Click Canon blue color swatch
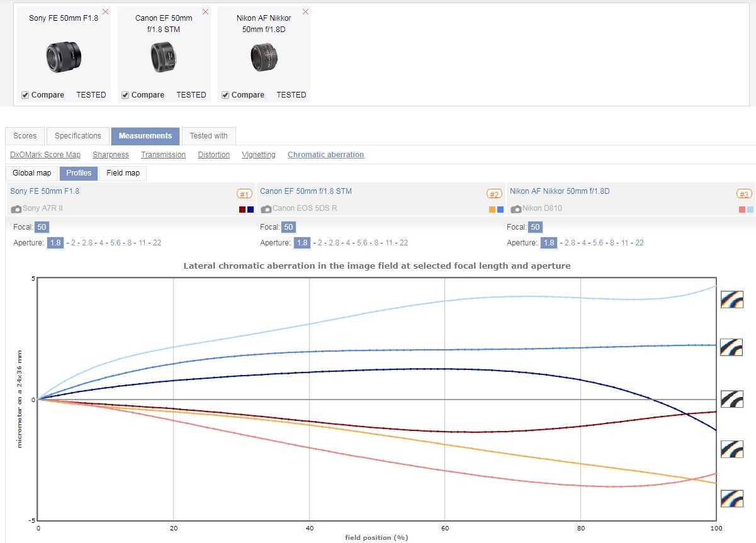The height and width of the screenshot is (543, 756). point(500,210)
